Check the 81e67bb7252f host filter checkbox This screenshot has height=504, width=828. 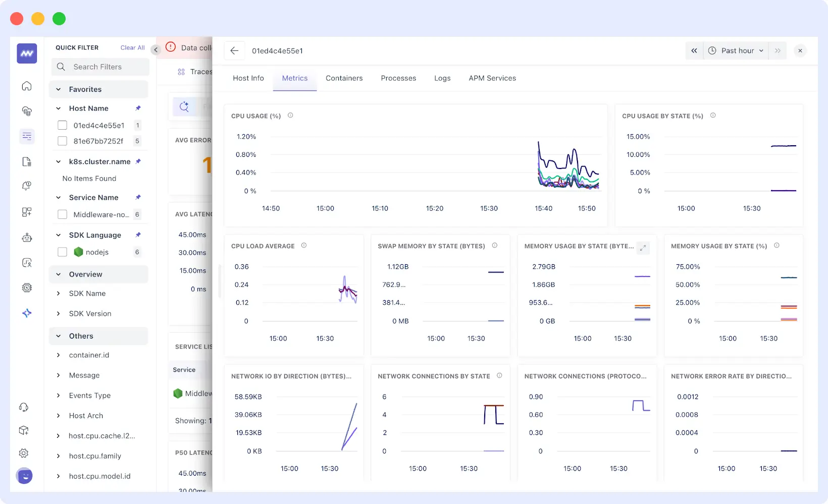[62, 141]
